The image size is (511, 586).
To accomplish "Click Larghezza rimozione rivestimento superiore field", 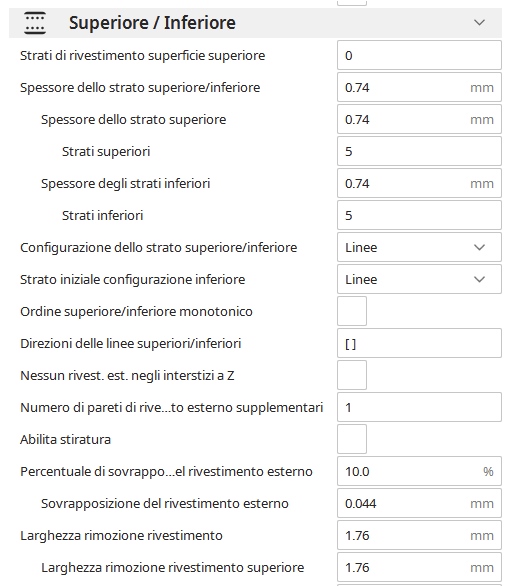I will tap(419, 567).
